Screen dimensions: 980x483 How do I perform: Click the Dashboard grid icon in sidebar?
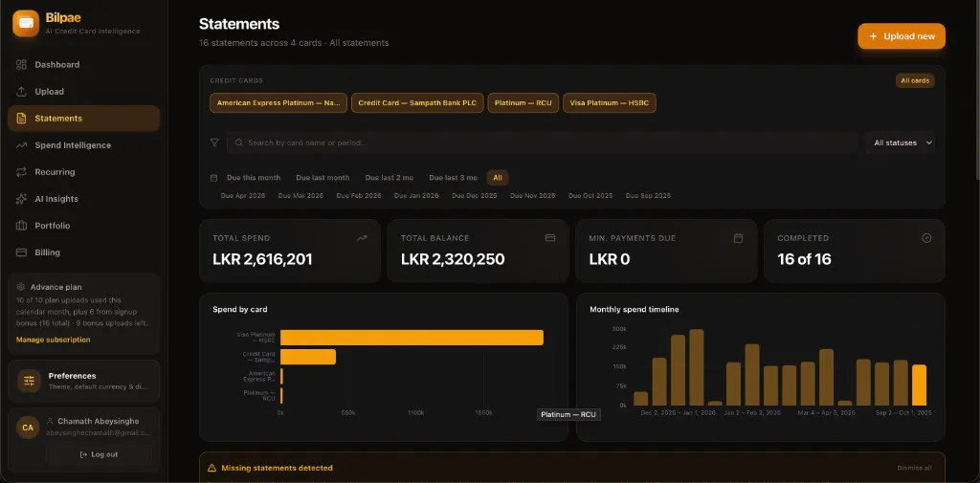pos(21,65)
